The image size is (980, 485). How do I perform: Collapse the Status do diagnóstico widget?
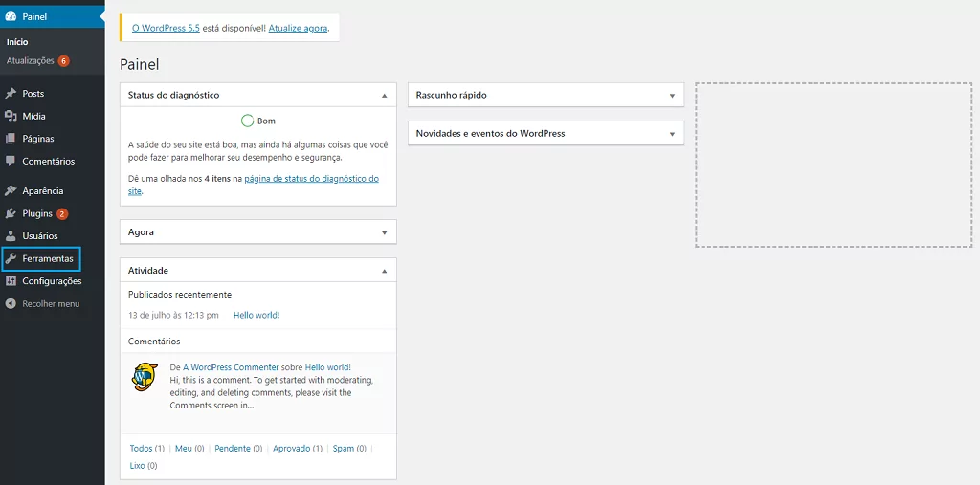pyautogui.click(x=385, y=96)
